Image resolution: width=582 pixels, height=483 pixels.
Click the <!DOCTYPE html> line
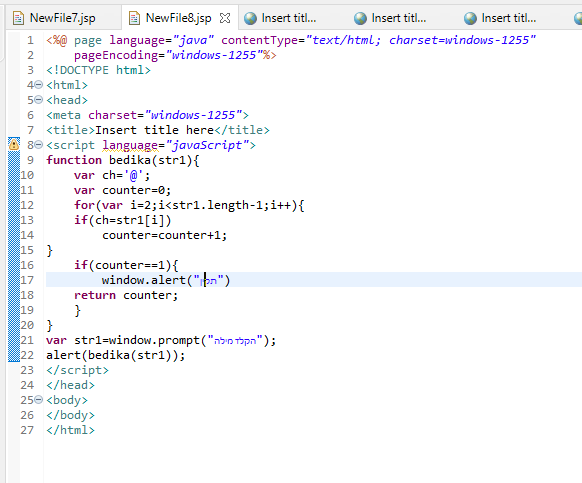pyautogui.click(x=98, y=70)
